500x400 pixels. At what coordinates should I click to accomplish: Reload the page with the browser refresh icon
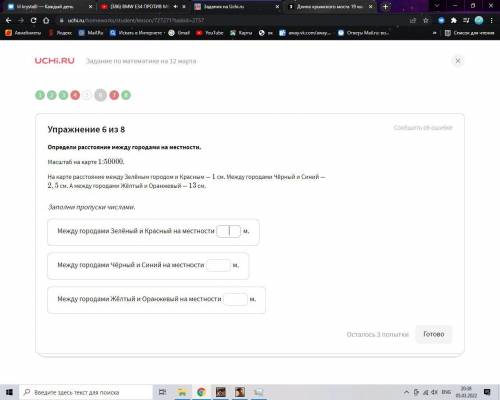(x=33, y=20)
